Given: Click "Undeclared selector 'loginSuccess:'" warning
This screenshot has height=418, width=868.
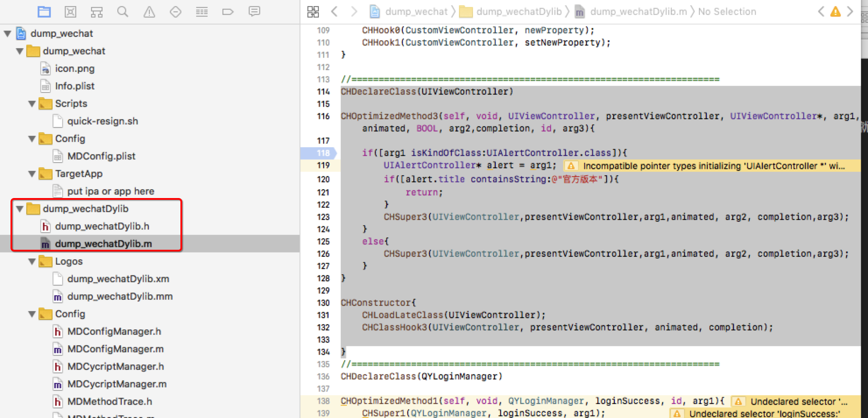Looking at the screenshot, I should click(765, 414).
